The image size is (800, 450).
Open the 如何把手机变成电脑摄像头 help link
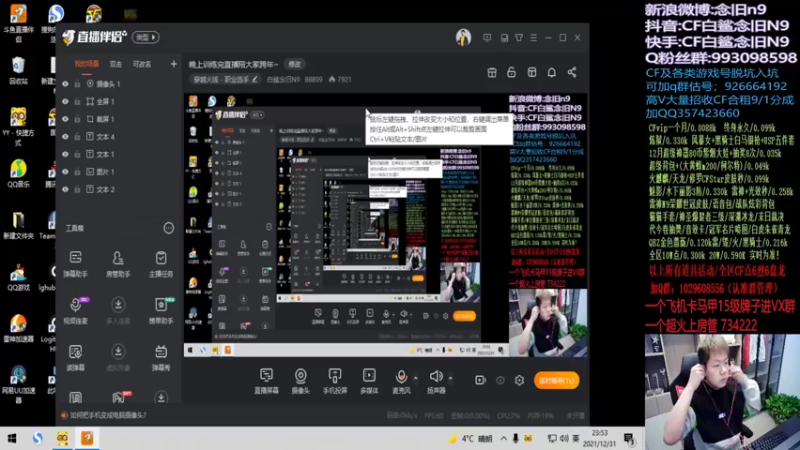[x=108, y=415]
